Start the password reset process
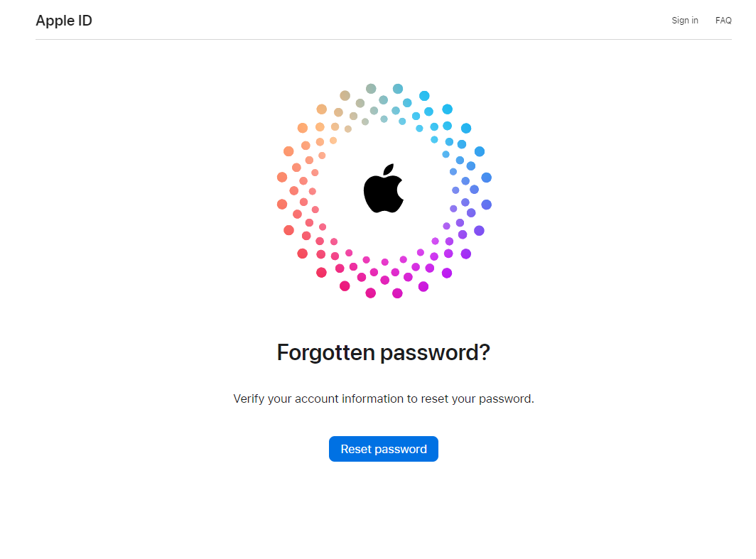This screenshot has width=756, height=559. coord(384,449)
